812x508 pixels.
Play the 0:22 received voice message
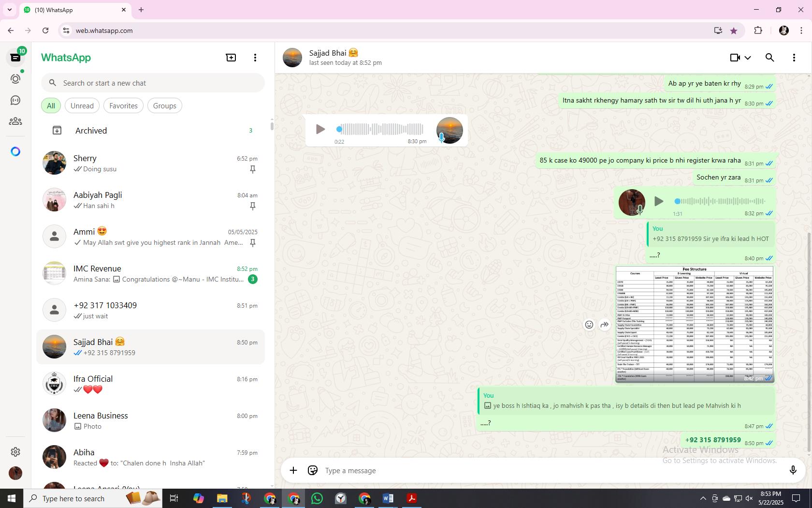(x=320, y=129)
